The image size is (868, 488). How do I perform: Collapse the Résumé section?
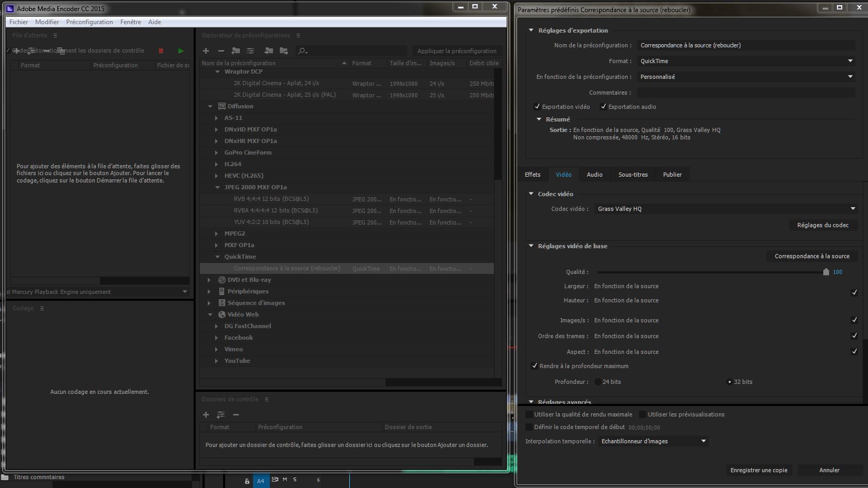pos(539,119)
